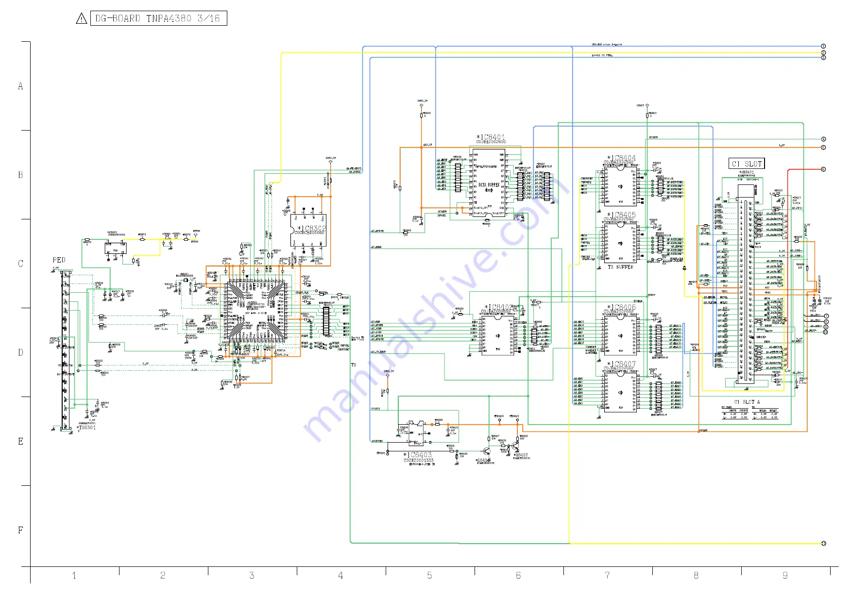Click the circled connector number 3 at the top right

tap(823, 58)
